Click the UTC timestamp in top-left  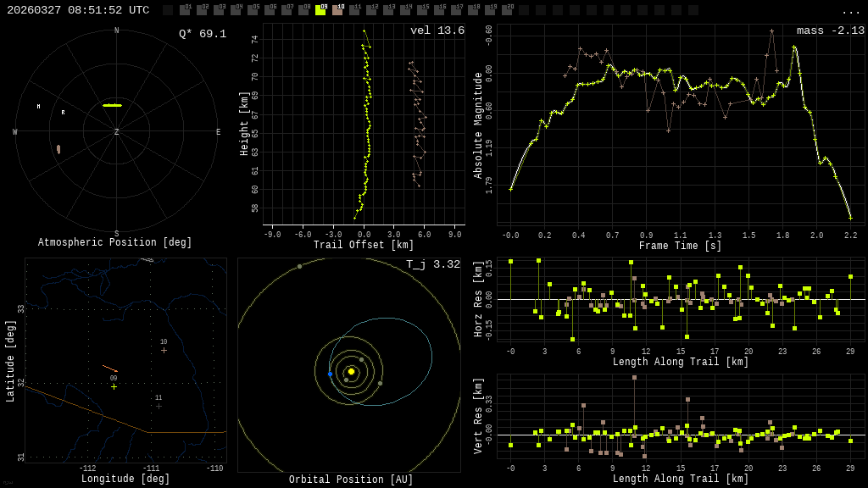(x=78, y=10)
